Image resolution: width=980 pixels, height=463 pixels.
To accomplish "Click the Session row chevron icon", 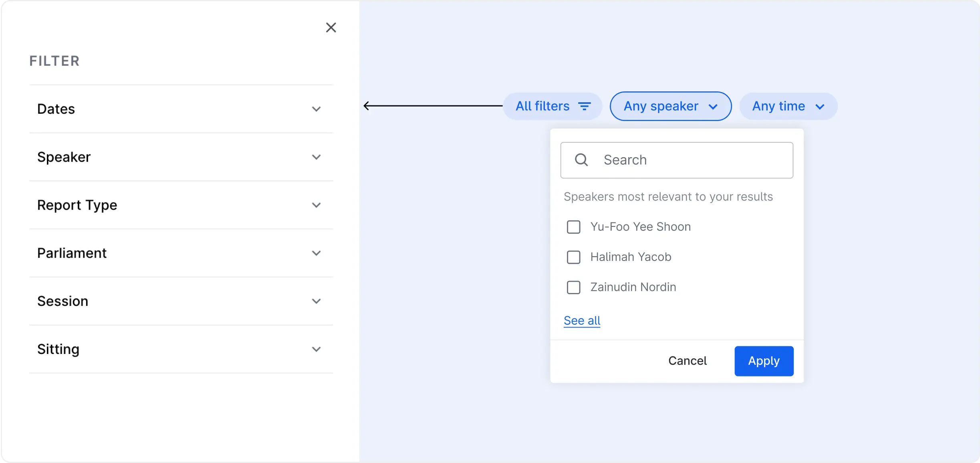I will [x=316, y=301].
